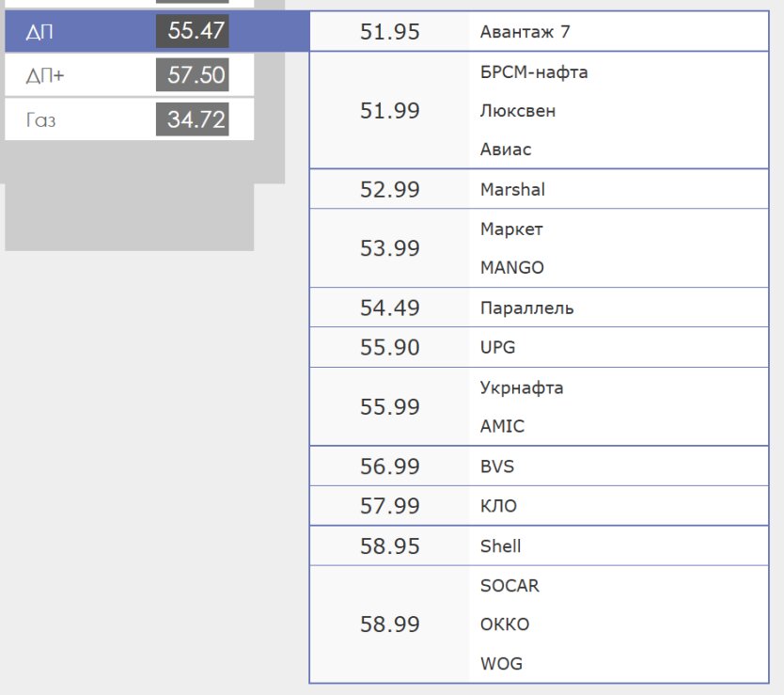Select the ДП fuel type tab
Image resolution: width=784 pixels, height=695 pixels.
point(157,31)
